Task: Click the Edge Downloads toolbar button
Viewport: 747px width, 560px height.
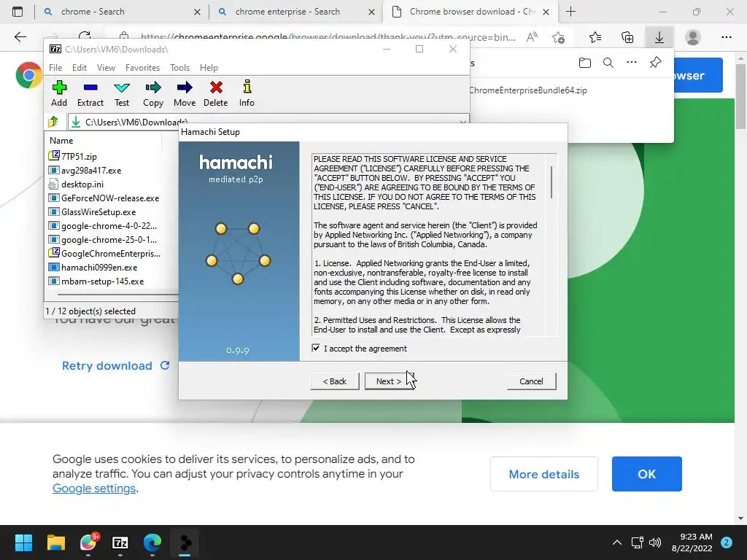Action: [659, 37]
